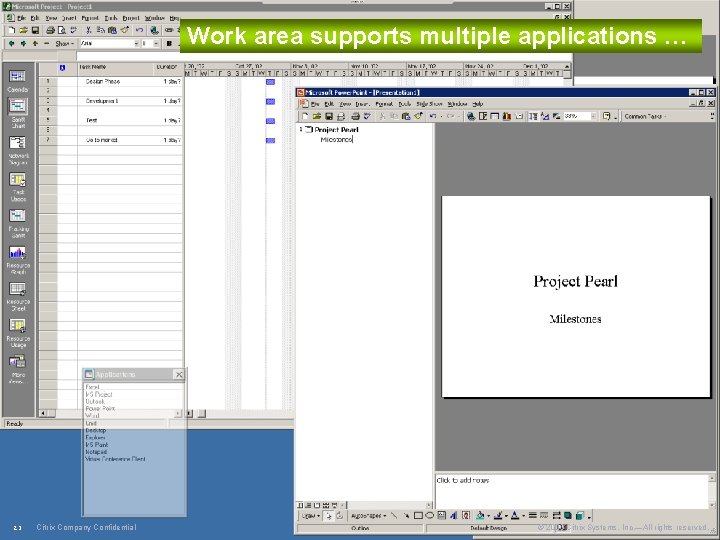Screen dimensions: 720x540
Task: Choose Outlook in the Applications list
Action: [95, 401]
